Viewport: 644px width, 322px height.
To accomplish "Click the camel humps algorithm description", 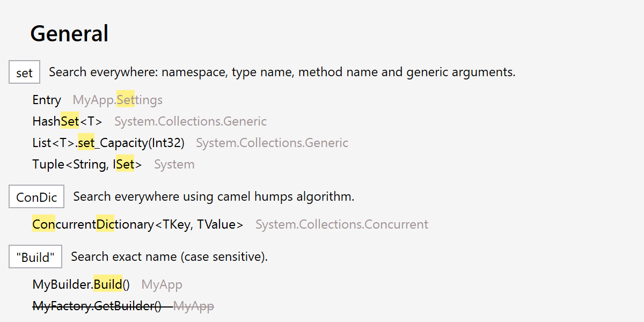I will [214, 196].
